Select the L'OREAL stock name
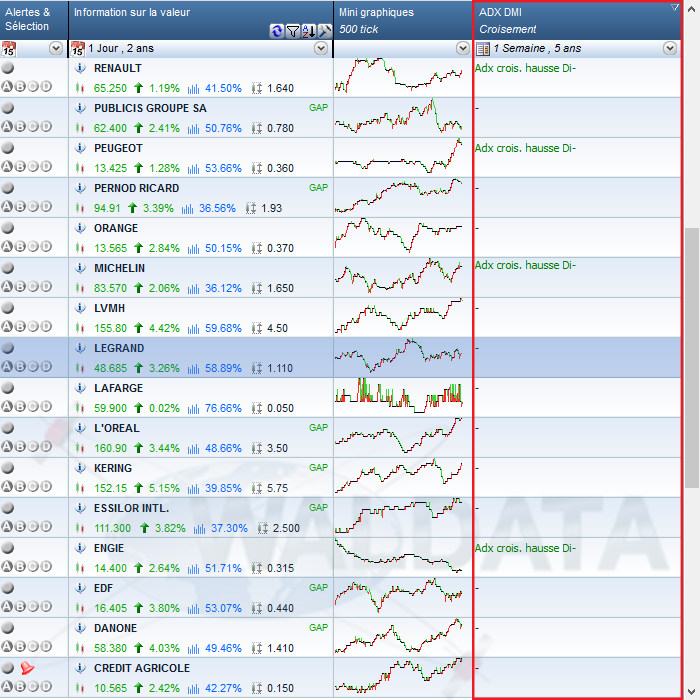The image size is (700, 700). (117, 428)
